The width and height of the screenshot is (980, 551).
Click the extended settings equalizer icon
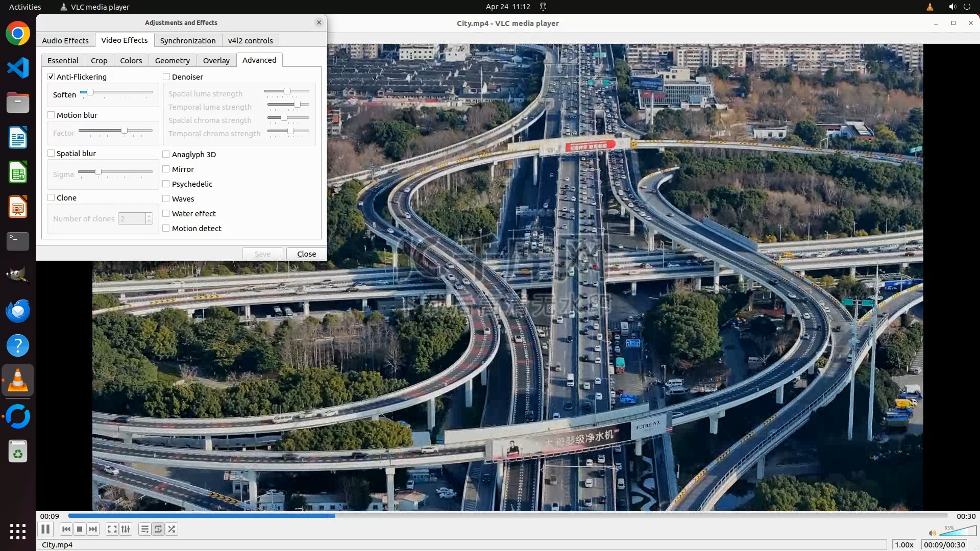(126, 529)
